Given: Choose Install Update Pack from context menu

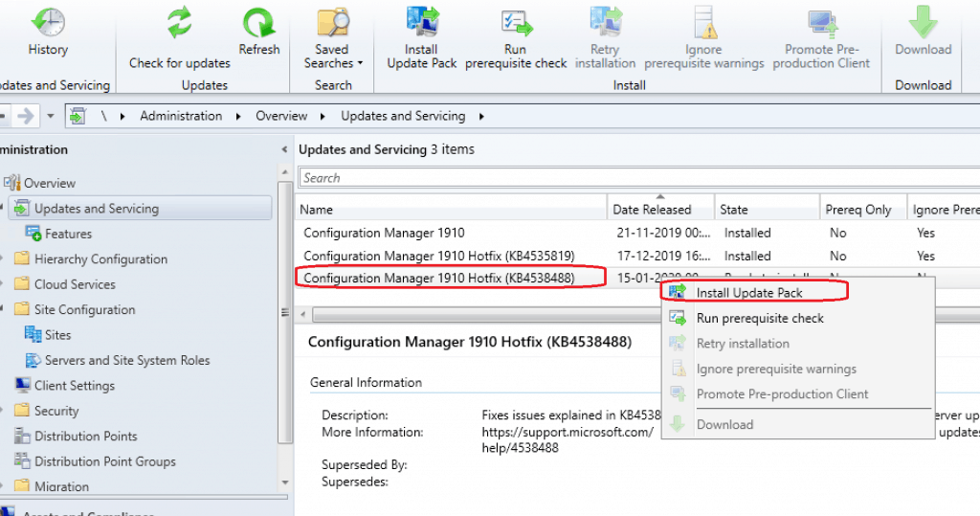Looking at the screenshot, I should pos(798,293).
